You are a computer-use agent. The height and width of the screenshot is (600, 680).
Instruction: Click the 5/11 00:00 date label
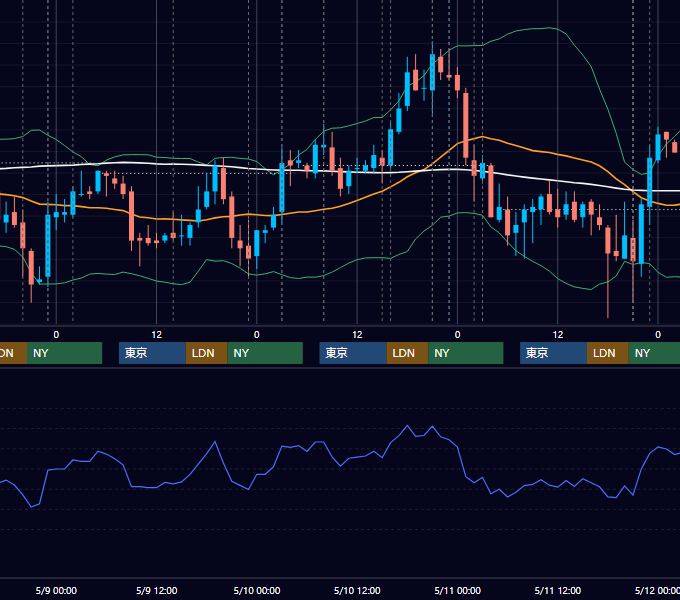pyautogui.click(x=458, y=590)
